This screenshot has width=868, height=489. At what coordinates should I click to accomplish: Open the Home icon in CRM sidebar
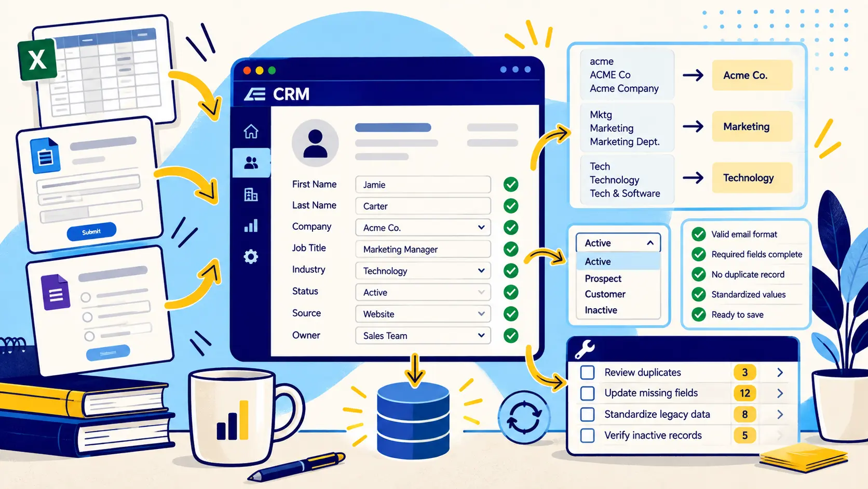(x=251, y=131)
